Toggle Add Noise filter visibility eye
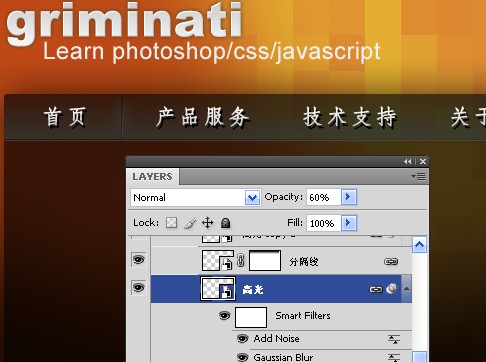486x362 pixels. [x=242, y=339]
